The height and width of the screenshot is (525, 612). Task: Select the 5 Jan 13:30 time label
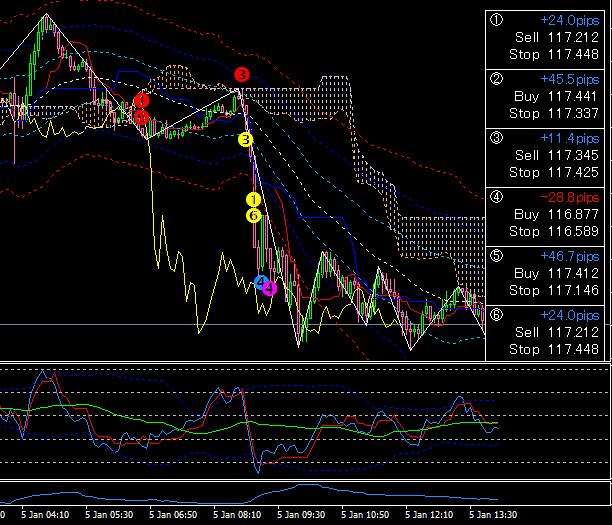(494, 515)
